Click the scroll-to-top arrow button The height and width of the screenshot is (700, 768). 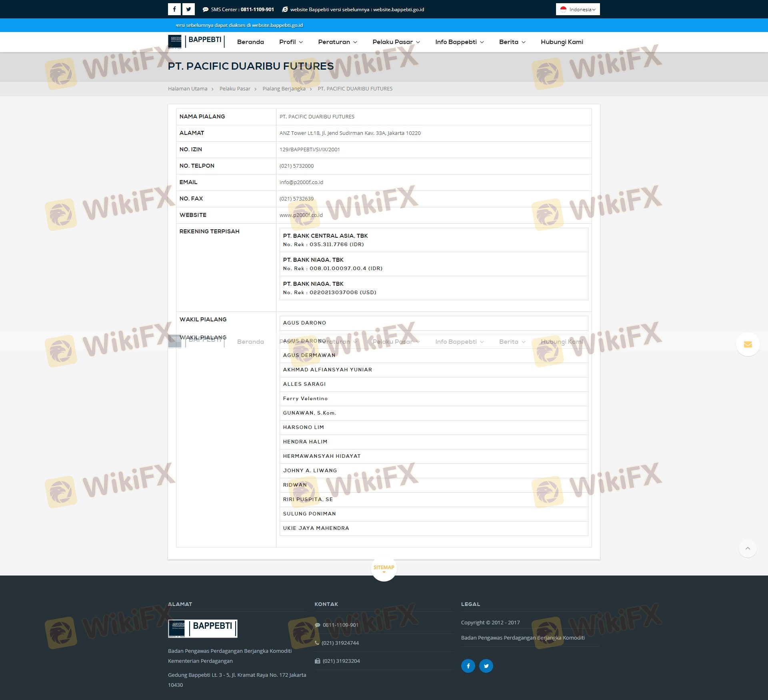[748, 548]
